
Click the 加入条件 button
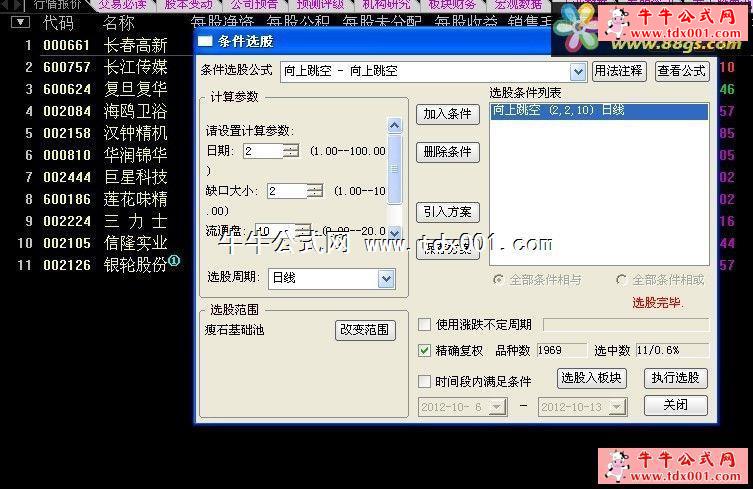448,114
